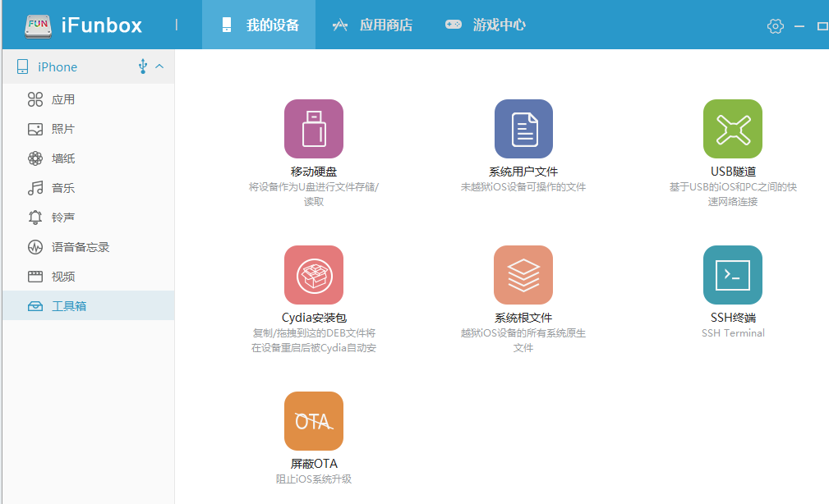Click the 应用 apps sidebar icon

[35, 99]
